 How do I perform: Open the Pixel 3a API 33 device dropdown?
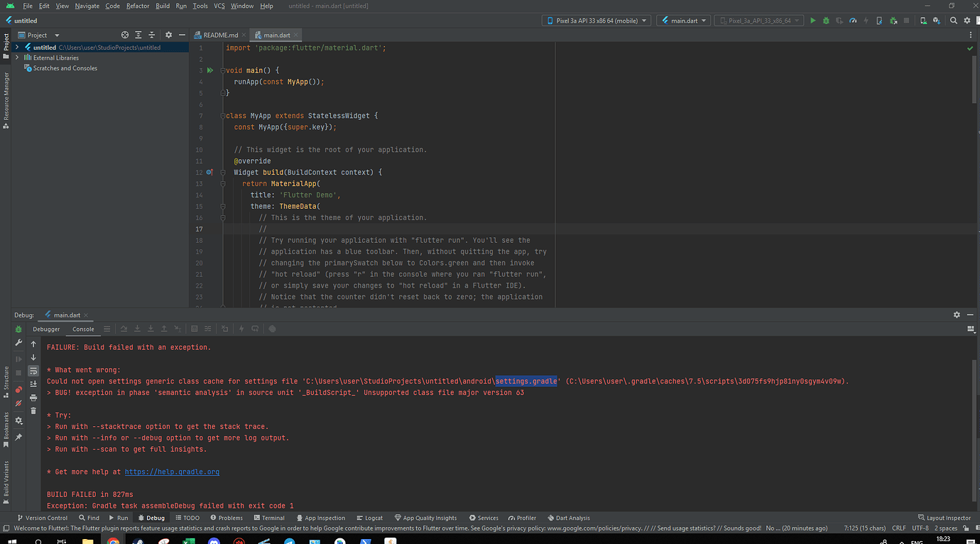pyautogui.click(x=597, y=21)
